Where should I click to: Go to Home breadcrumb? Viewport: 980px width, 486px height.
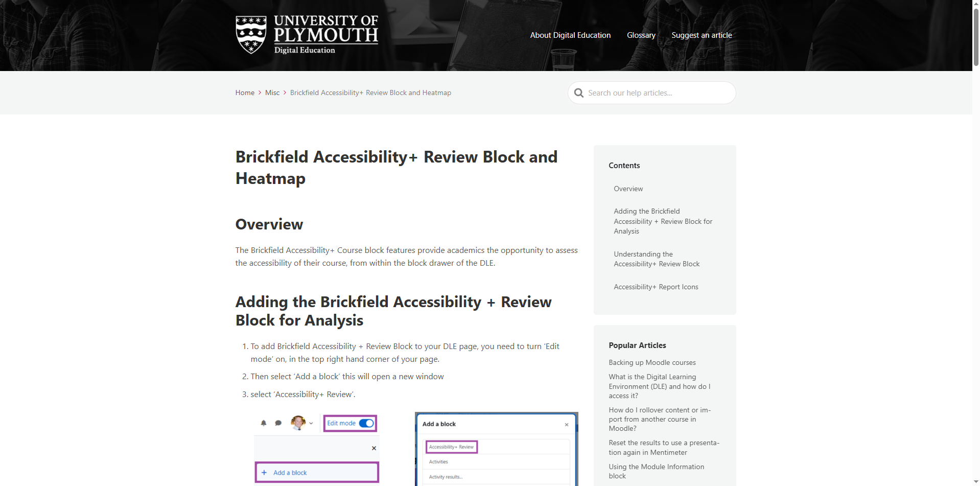pyautogui.click(x=245, y=92)
